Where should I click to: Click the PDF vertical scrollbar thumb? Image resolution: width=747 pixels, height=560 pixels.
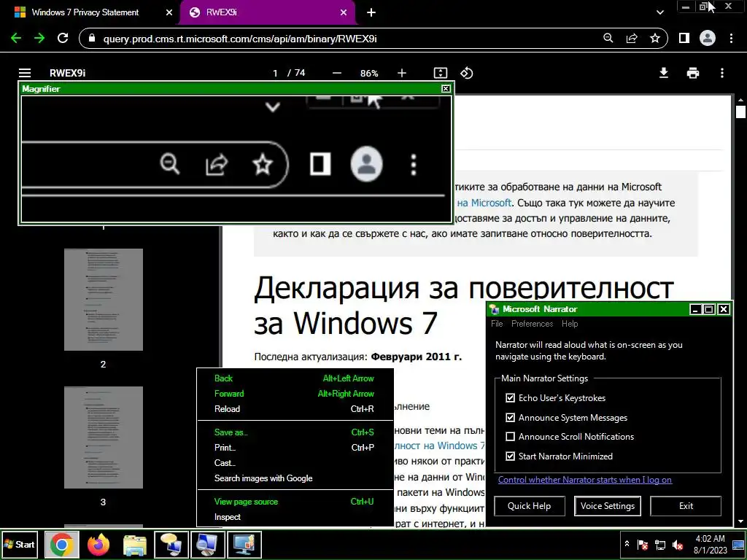(740, 112)
